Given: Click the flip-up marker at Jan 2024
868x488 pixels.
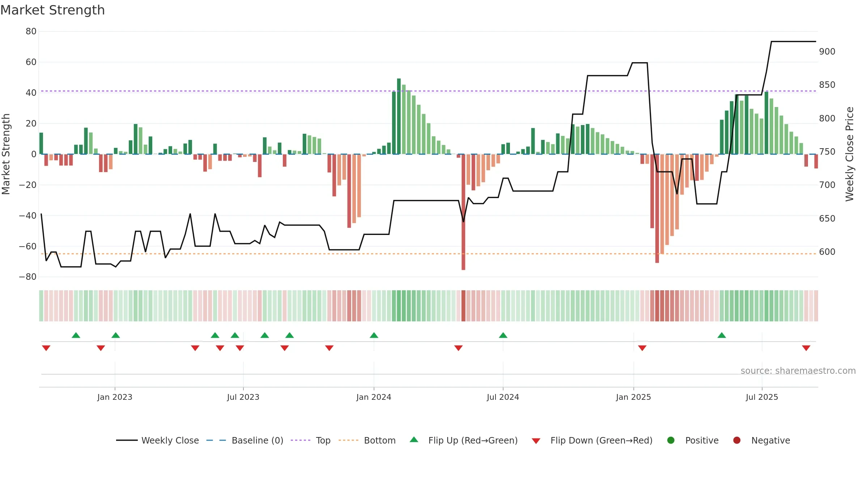Looking at the screenshot, I should (374, 335).
